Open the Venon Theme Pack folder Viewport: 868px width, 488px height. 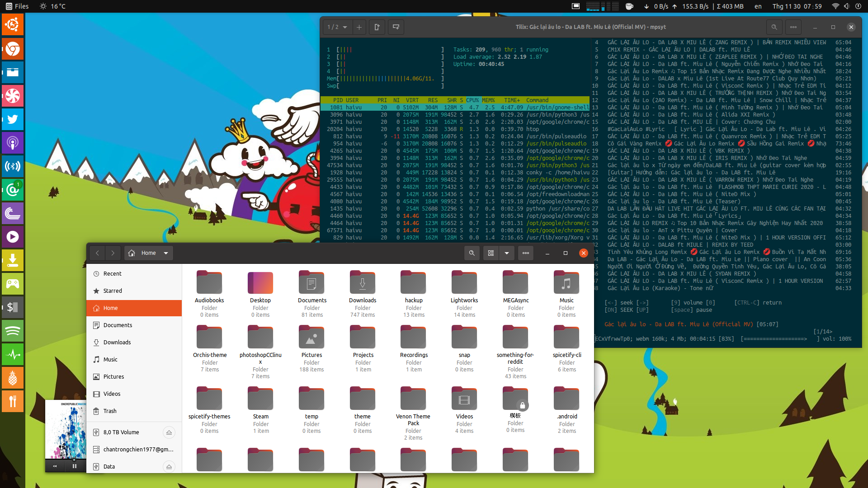413,413
